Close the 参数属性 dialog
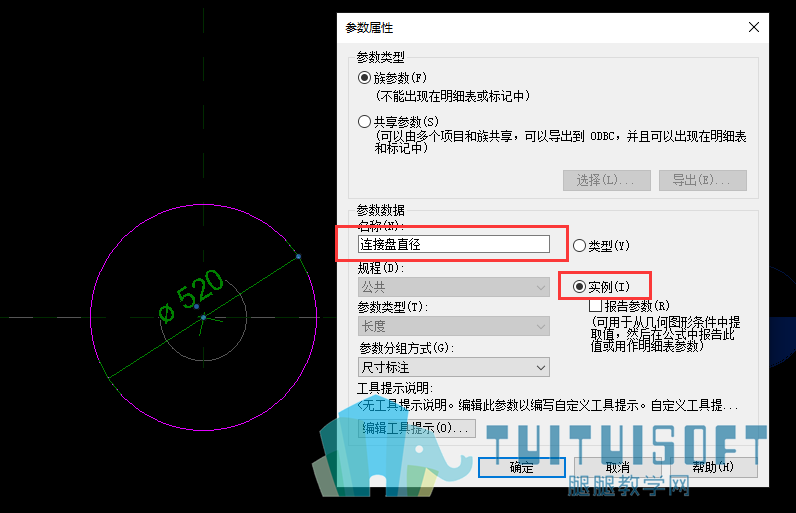The image size is (796, 513). tap(754, 27)
